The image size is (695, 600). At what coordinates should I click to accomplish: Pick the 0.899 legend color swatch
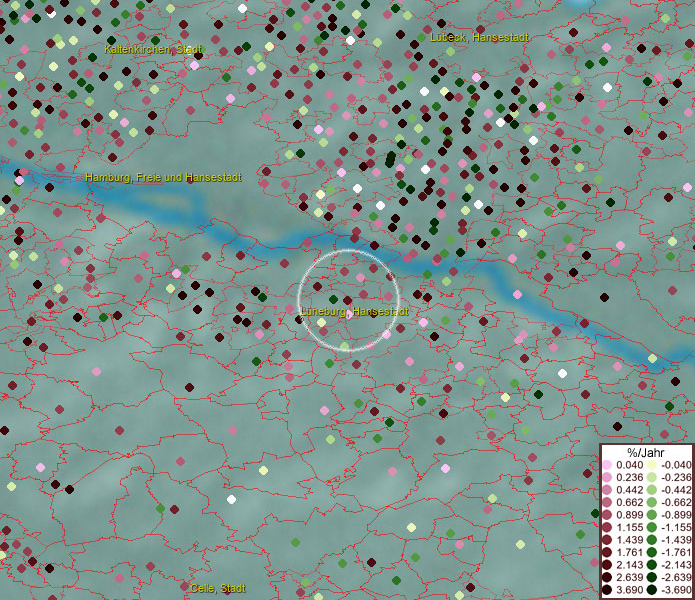[607, 515]
